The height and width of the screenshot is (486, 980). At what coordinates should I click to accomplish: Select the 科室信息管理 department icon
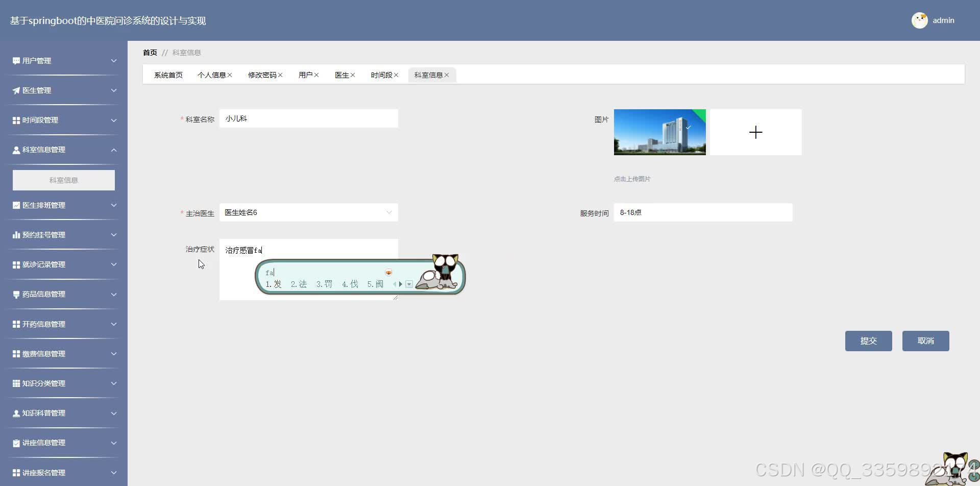[x=15, y=150]
